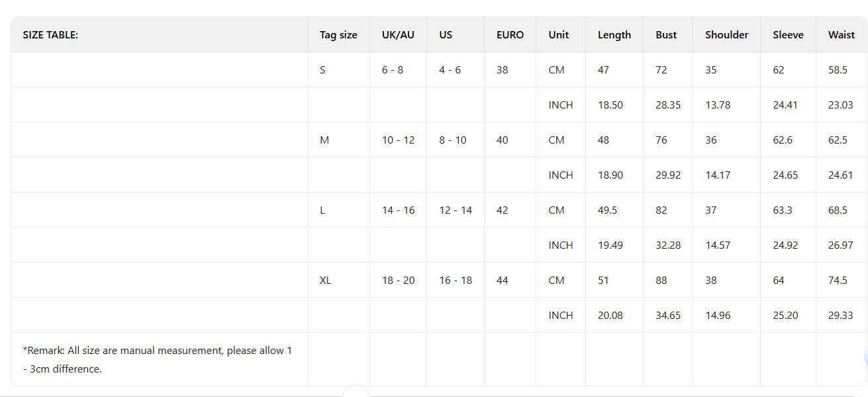
Task: Select the "UK/AU" column header
Action: click(398, 35)
